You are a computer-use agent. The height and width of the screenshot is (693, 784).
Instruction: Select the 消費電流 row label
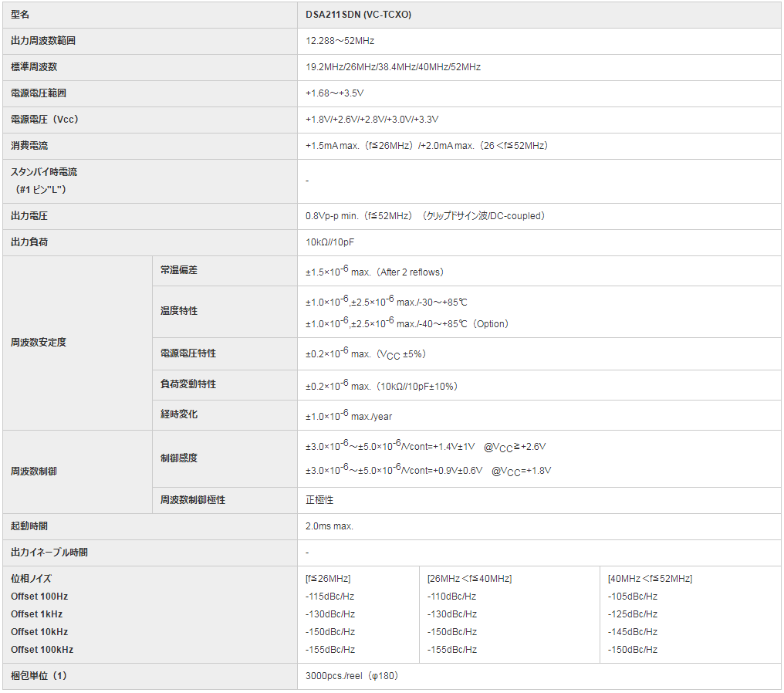tap(29, 146)
